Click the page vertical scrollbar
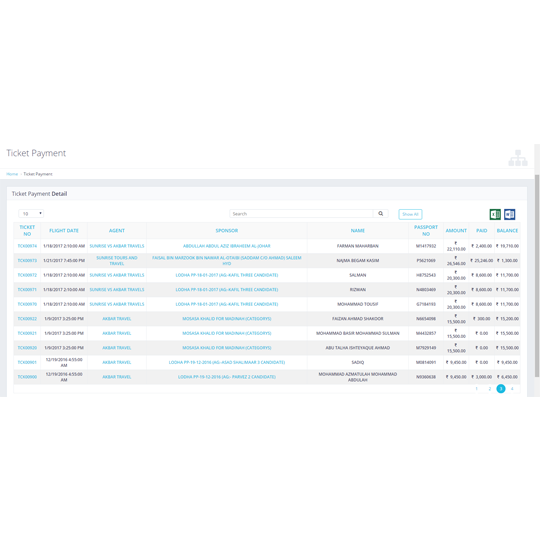Image resolution: width=540 pixels, height=540 pixels. coord(537,276)
